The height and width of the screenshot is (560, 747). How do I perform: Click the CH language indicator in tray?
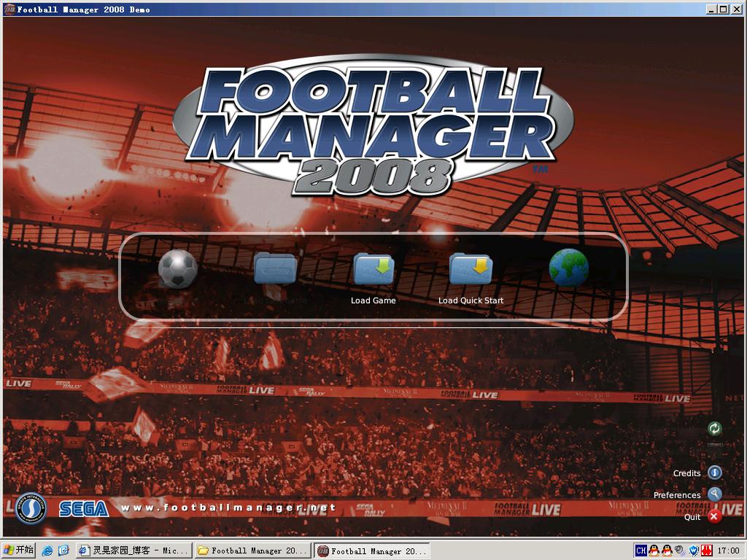point(640,551)
